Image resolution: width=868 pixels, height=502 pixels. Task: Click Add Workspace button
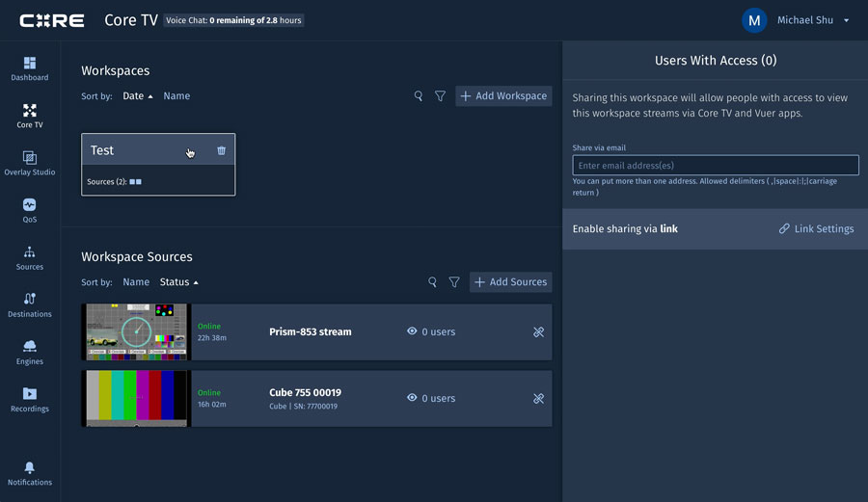click(503, 96)
